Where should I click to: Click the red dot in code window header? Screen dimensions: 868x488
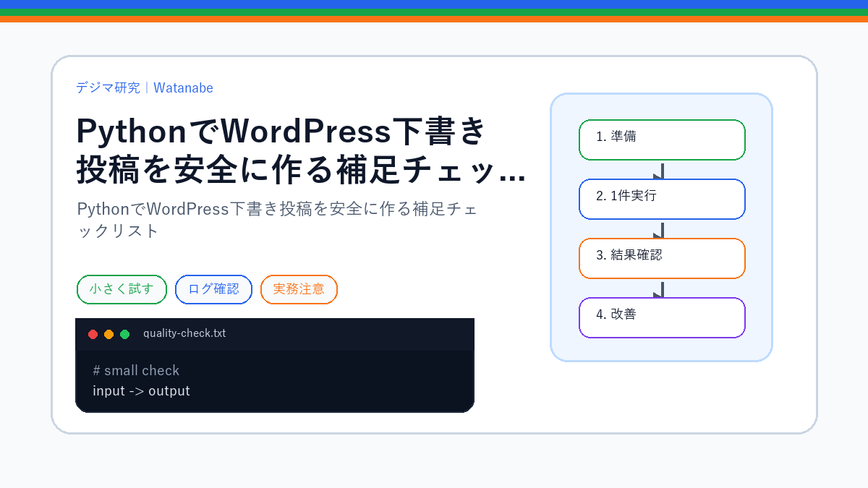[93, 334]
